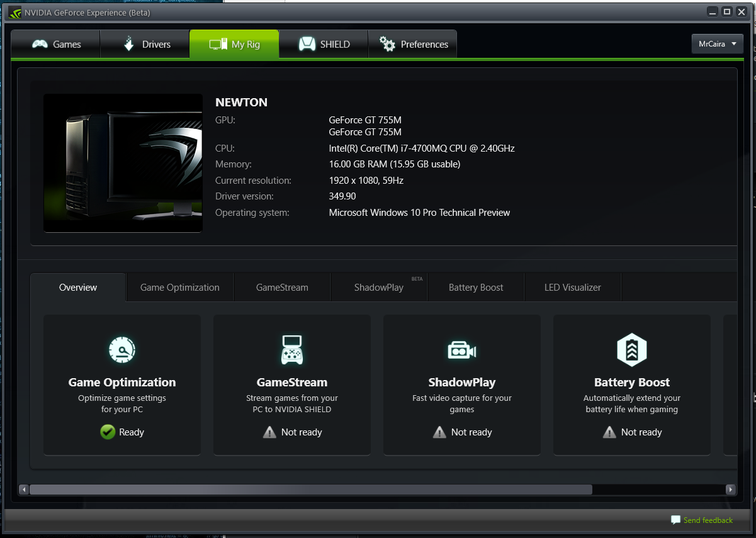Viewport: 756px width, 538px height.
Task: Click the Intel Core i7-4700MQ CPU value
Action: point(422,149)
